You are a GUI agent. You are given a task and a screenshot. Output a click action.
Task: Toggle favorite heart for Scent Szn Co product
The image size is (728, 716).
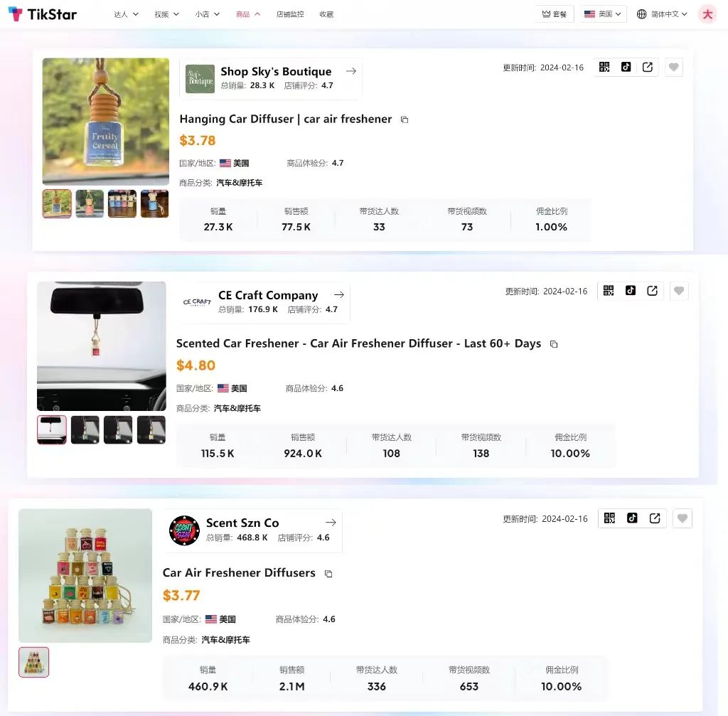[x=682, y=519]
